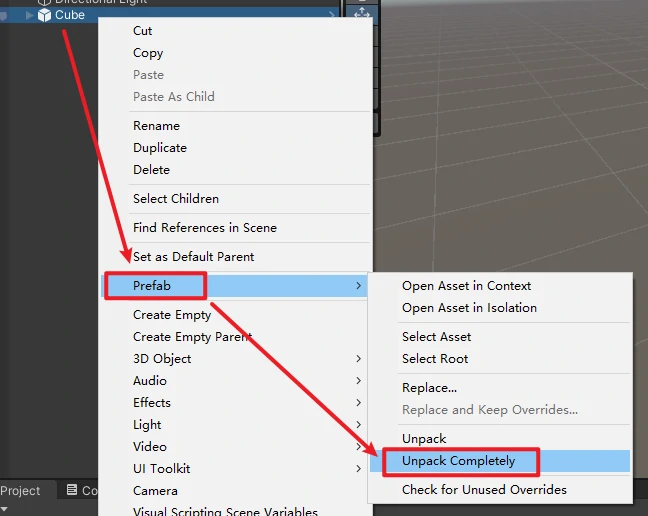
Task: Click the Cube prefab icon in the hierarchy
Action: 44,15
